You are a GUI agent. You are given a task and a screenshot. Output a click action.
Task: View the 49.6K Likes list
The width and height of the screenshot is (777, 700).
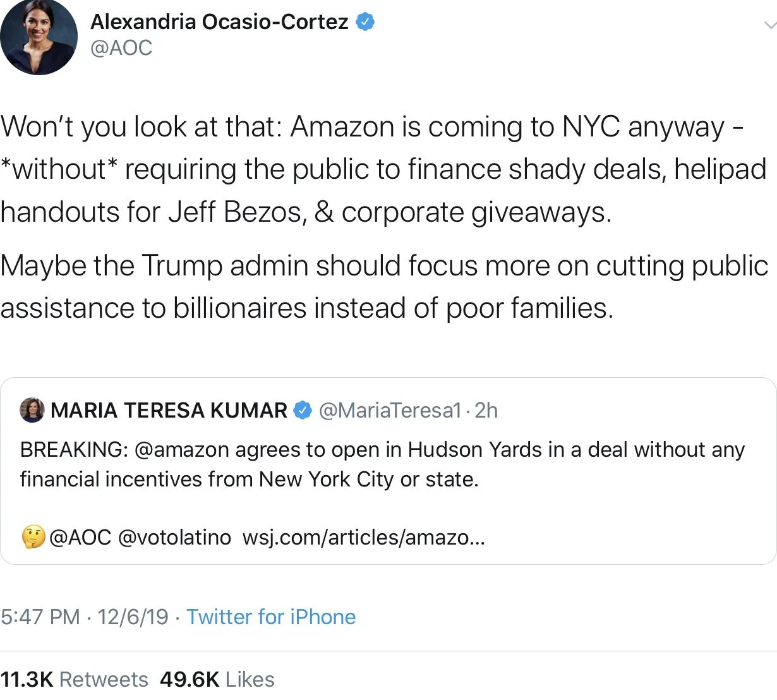pyautogui.click(x=217, y=679)
